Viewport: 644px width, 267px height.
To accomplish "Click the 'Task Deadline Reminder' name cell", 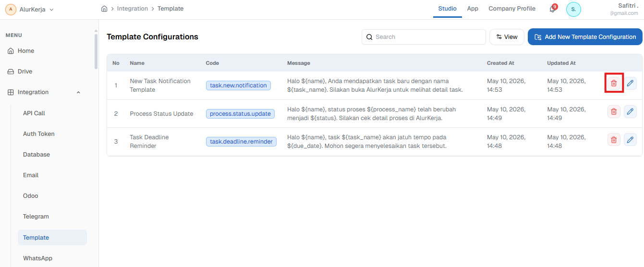I will coord(149,142).
